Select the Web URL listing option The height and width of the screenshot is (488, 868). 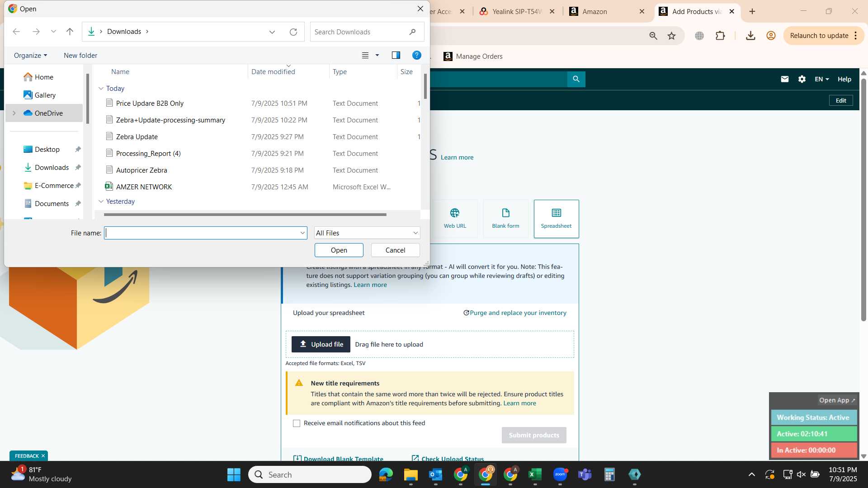tap(455, 219)
